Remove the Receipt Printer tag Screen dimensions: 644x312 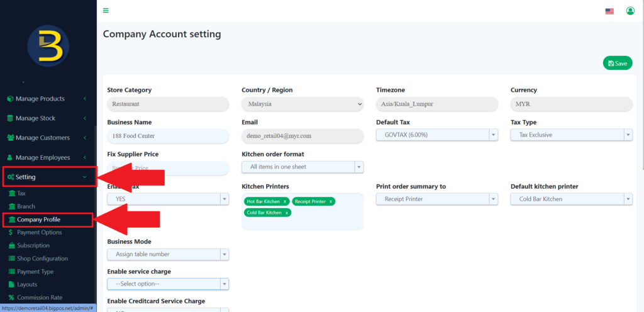coord(331,201)
